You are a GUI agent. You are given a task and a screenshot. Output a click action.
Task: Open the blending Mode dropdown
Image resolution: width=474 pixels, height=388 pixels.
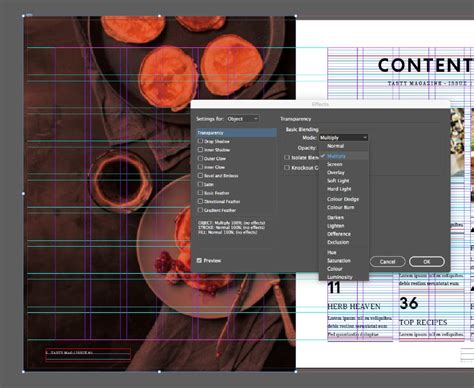[x=343, y=137]
